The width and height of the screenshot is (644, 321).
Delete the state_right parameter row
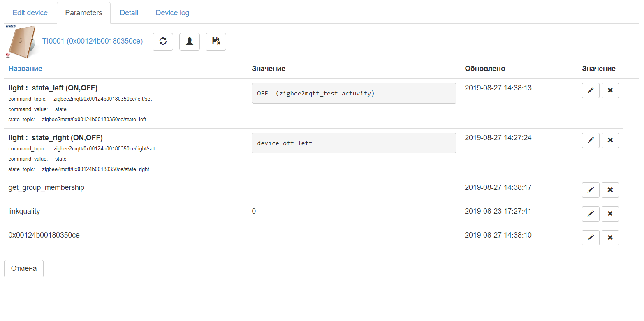[610, 140]
